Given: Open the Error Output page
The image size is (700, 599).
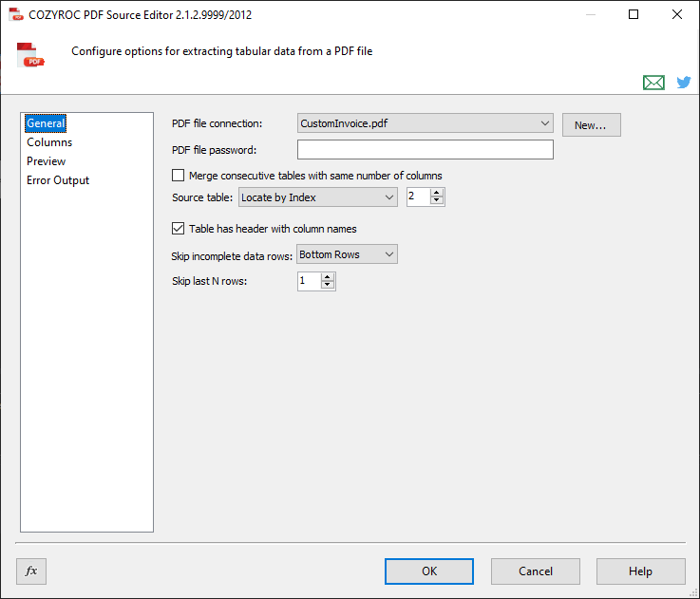Looking at the screenshot, I should pos(58,180).
